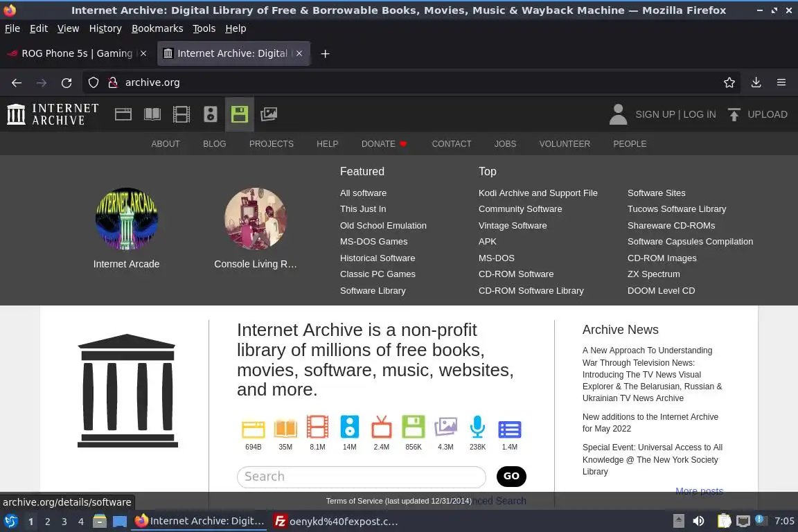Open the More posts link
798x532 pixels.
(699, 491)
